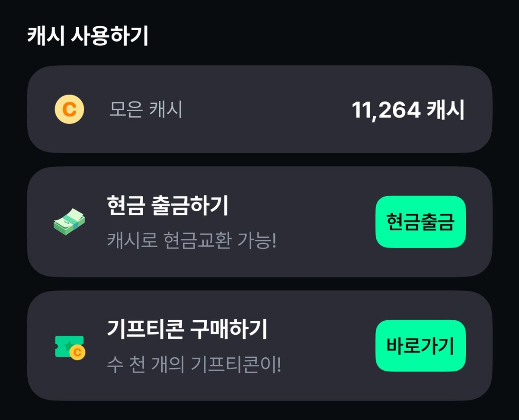
Task: Open the 기프티콘 구매하기 title
Action: tap(187, 330)
